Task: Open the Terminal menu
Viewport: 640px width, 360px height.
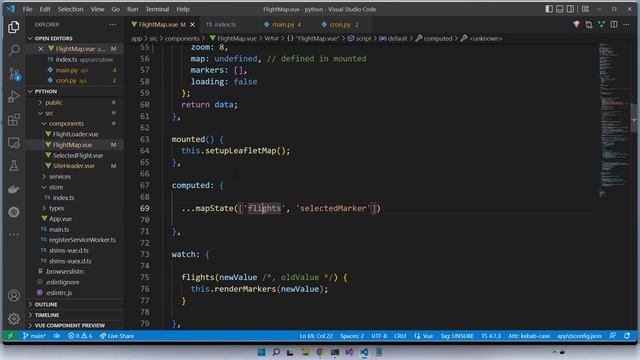Action: (x=157, y=9)
